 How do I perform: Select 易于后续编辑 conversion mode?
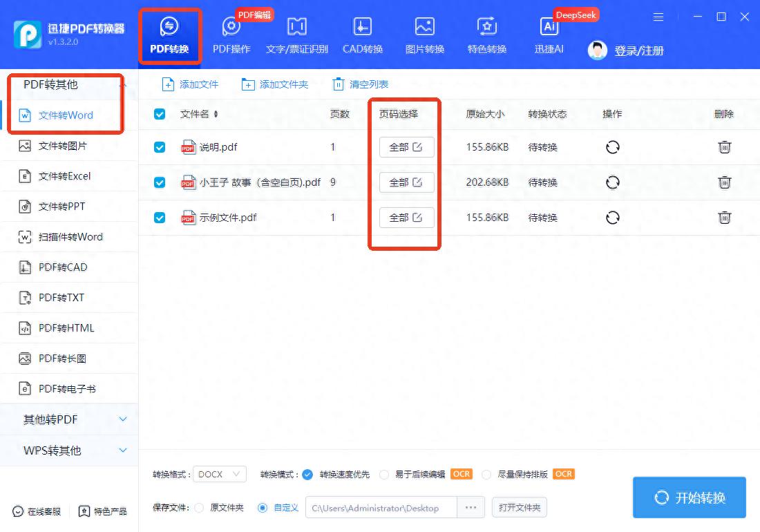coord(385,475)
